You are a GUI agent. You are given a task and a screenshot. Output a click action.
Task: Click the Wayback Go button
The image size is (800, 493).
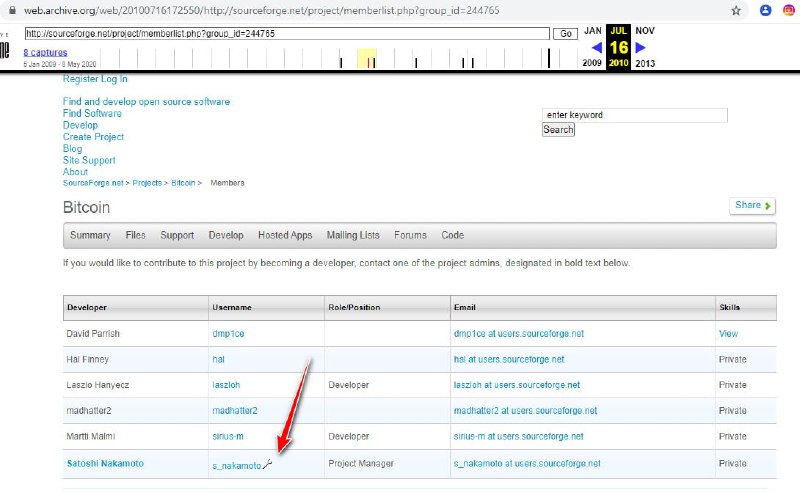point(566,34)
